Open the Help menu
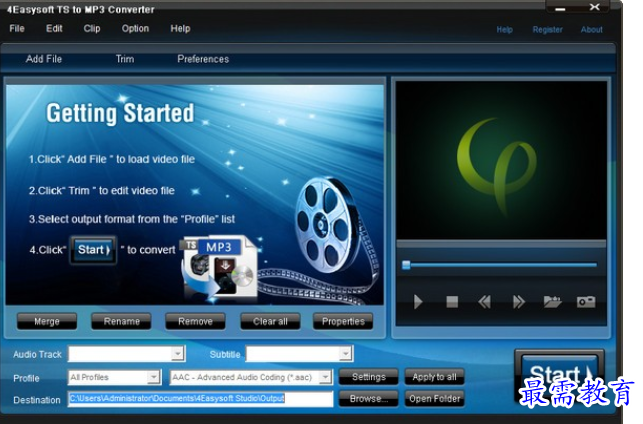This screenshot has width=643, height=424. pyautogui.click(x=180, y=28)
